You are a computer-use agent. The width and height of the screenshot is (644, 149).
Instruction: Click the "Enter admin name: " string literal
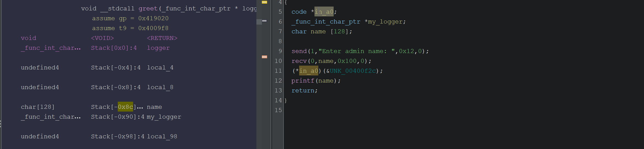click(356, 51)
